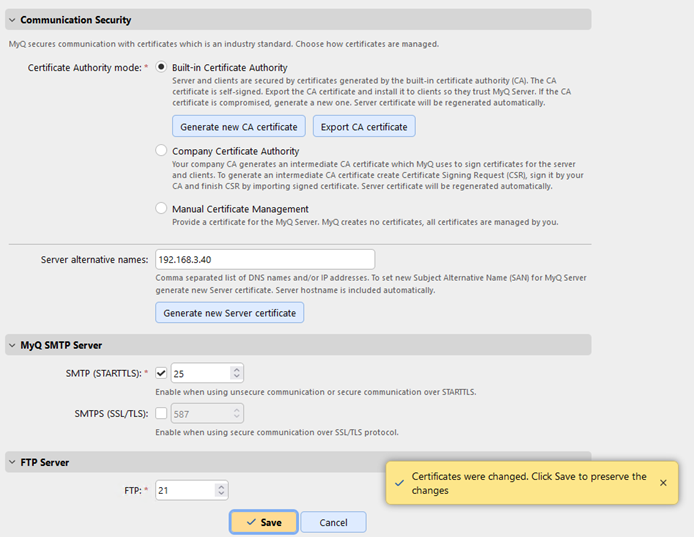
Task: Select Built-in Certificate Authority mode
Action: coord(161,67)
